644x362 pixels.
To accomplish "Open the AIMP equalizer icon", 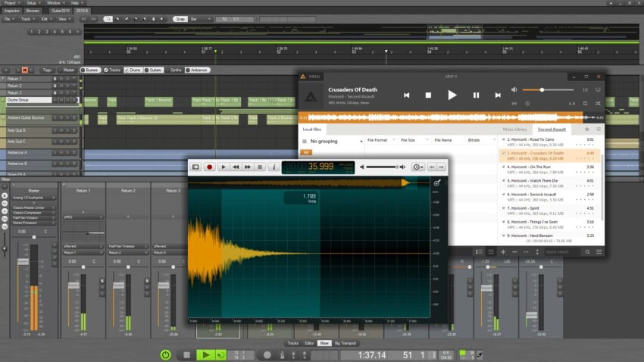I will pyautogui.click(x=584, y=89).
